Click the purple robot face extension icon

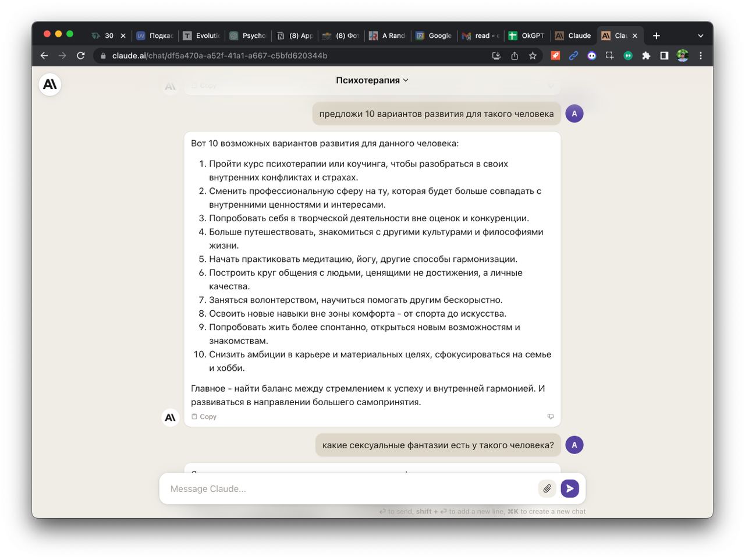pos(592,56)
